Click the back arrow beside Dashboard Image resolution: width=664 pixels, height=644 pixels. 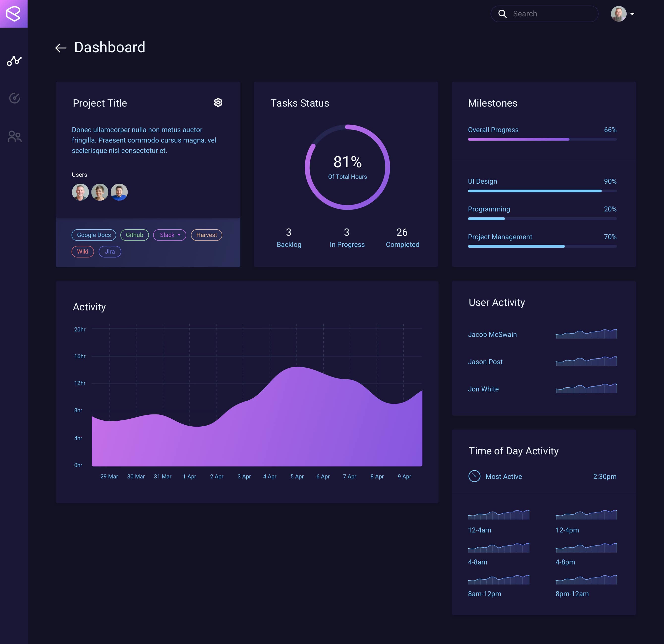(61, 48)
